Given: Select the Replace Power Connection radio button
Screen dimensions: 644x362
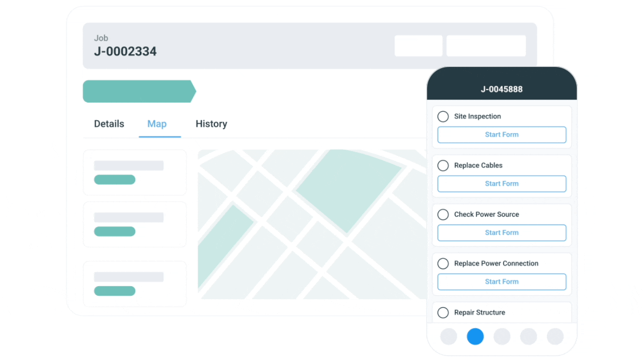Looking at the screenshot, I should coord(443,263).
